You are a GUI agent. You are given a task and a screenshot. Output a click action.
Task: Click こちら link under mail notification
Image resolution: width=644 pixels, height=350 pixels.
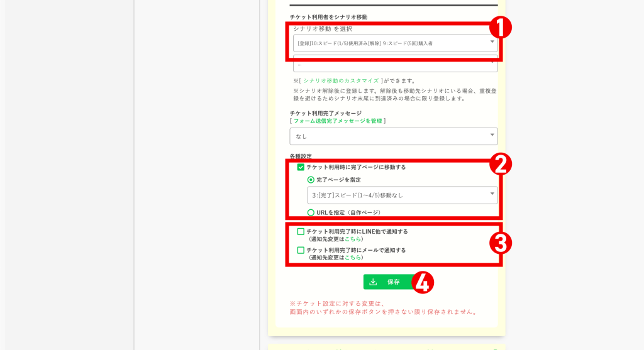[x=353, y=258]
